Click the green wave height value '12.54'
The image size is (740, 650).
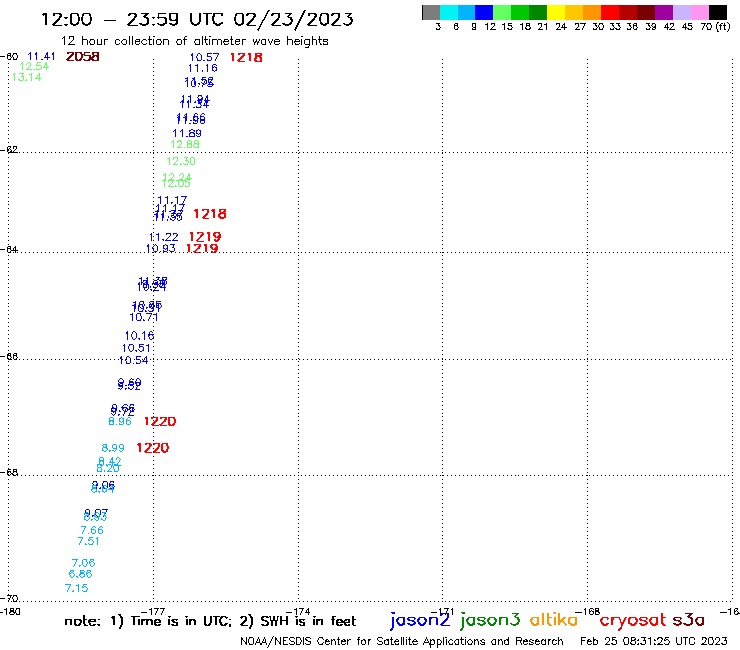[x=34, y=67]
